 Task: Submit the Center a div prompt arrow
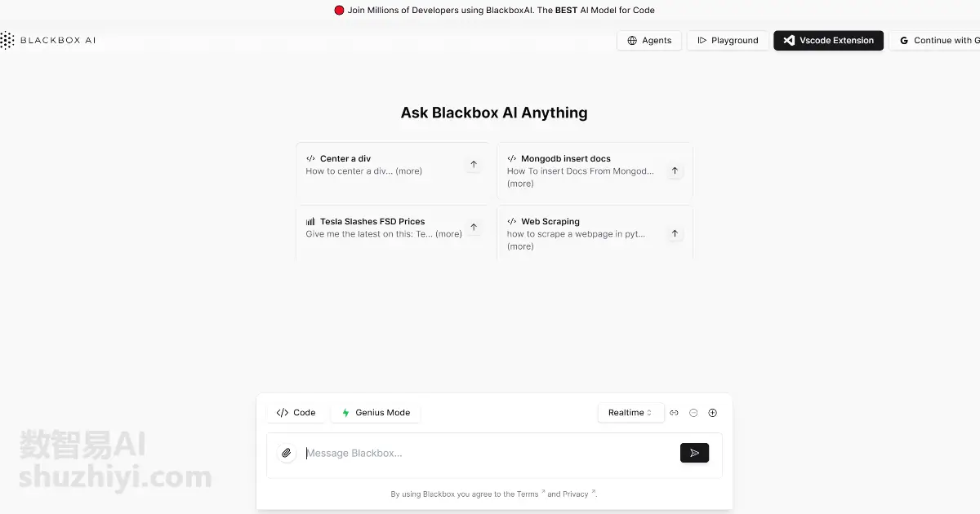[x=474, y=165]
